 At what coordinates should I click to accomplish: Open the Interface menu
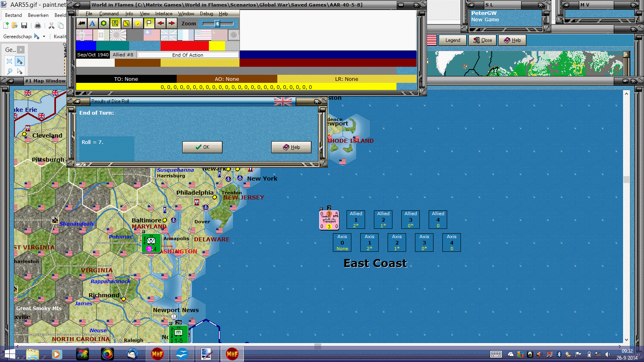(x=164, y=14)
